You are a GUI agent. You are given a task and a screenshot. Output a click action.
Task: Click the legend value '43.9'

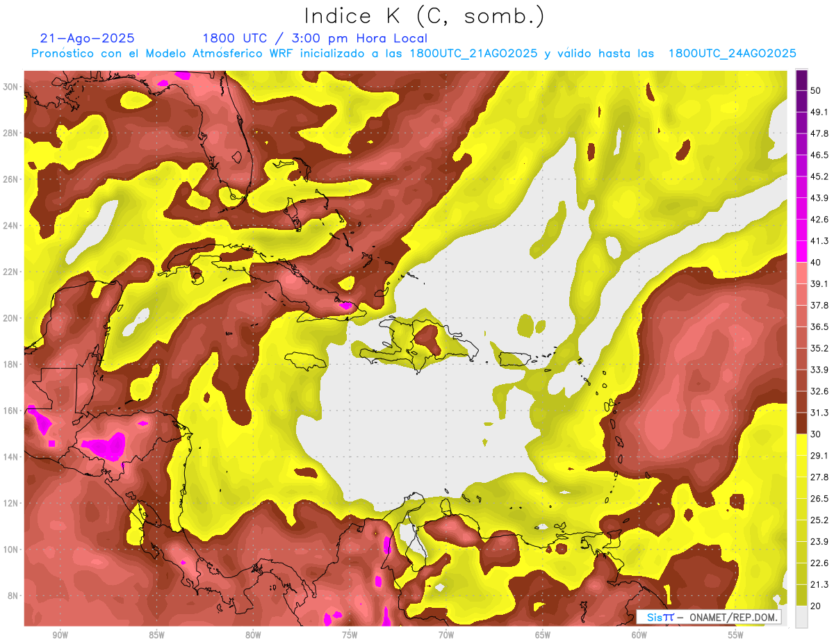click(x=819, y=198)
